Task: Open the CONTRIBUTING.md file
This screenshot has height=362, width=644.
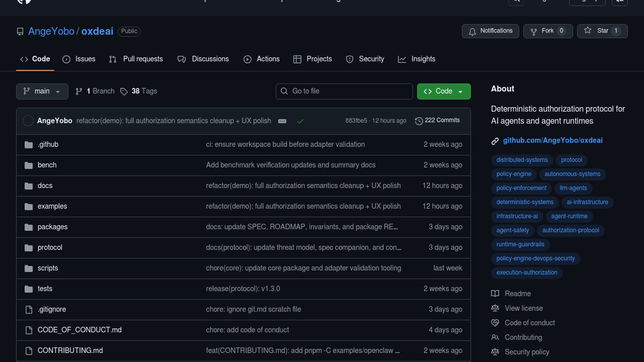Action: tap(70, 350)
